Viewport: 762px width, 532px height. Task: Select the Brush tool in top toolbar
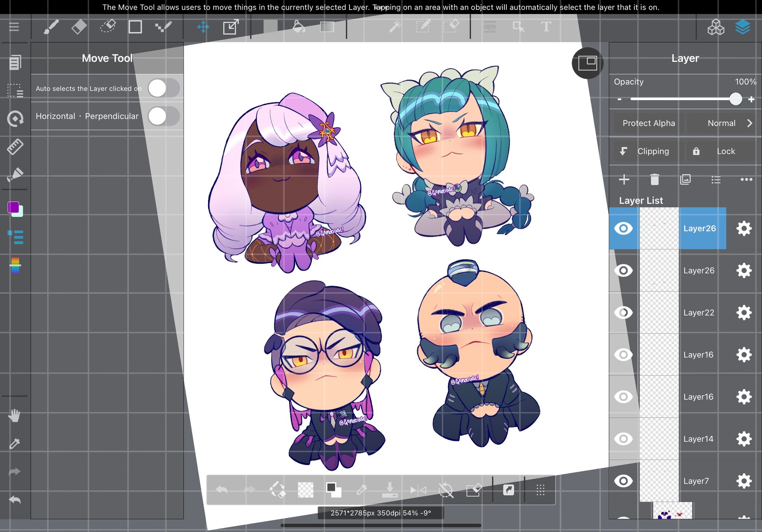tap(51, 27)
